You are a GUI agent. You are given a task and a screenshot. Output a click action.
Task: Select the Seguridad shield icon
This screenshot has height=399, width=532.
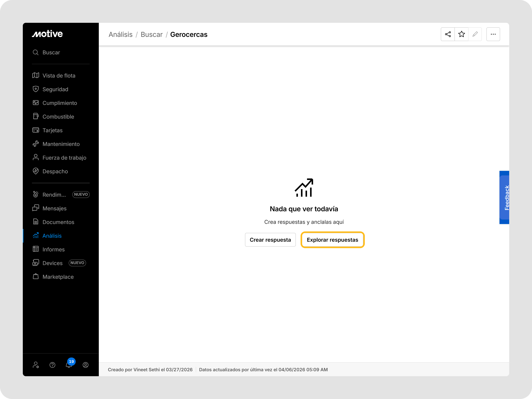[36, 89]
